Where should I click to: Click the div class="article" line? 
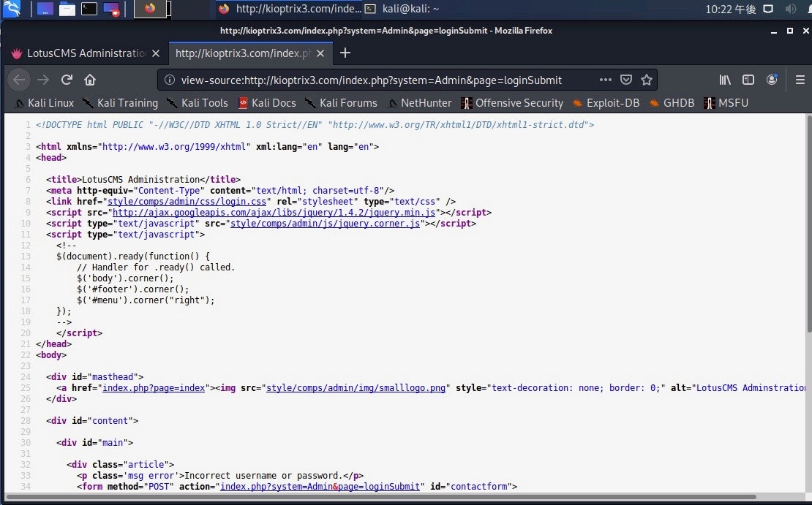click(120, 464)
